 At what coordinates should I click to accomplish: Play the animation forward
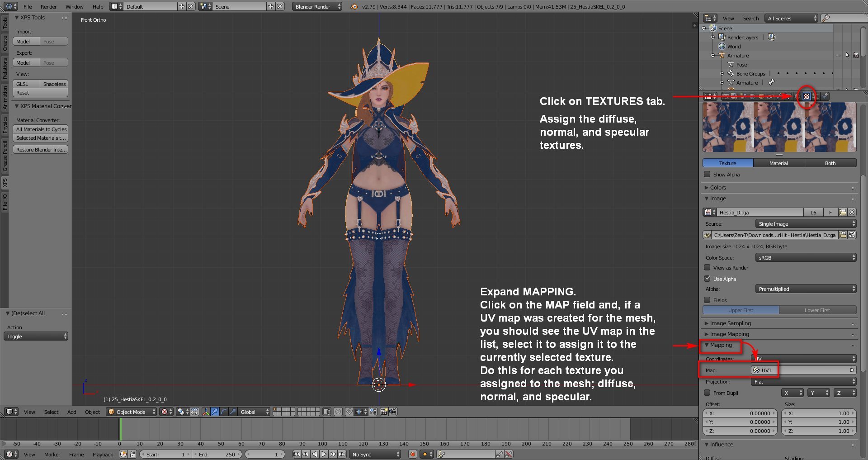[x=324, y=454]
